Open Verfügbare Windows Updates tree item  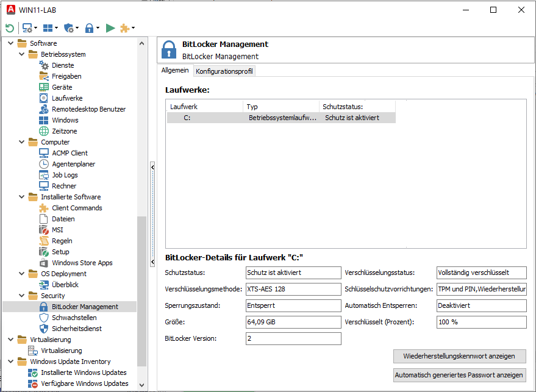(x=85, y=383)
